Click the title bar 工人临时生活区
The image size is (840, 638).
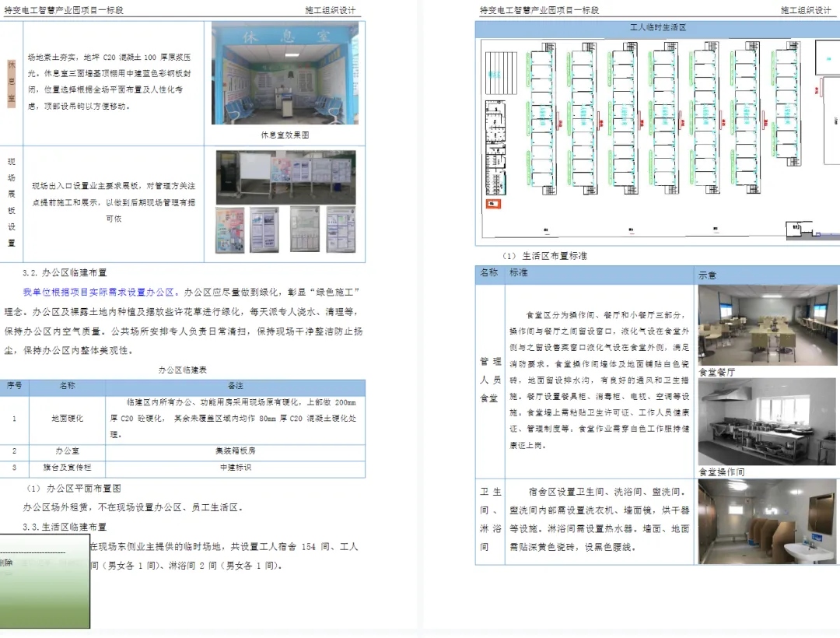point(658,27)
